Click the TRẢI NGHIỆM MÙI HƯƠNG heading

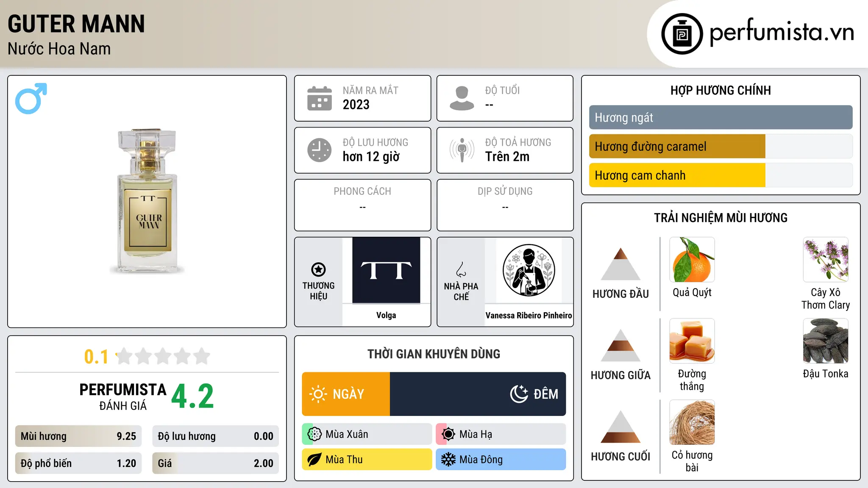point(721,218)
